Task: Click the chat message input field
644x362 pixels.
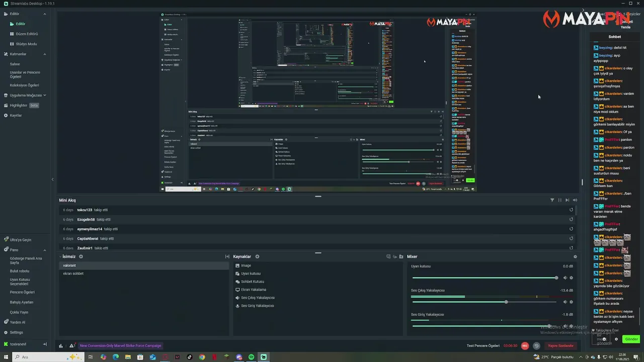Action: point(602,339)
